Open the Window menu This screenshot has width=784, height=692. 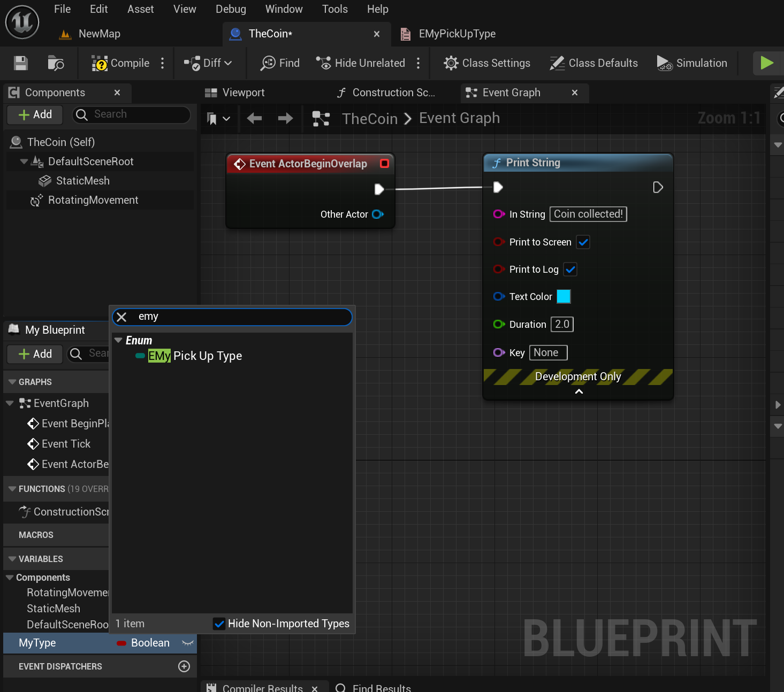pyautogui.click(x=284, y=9)
